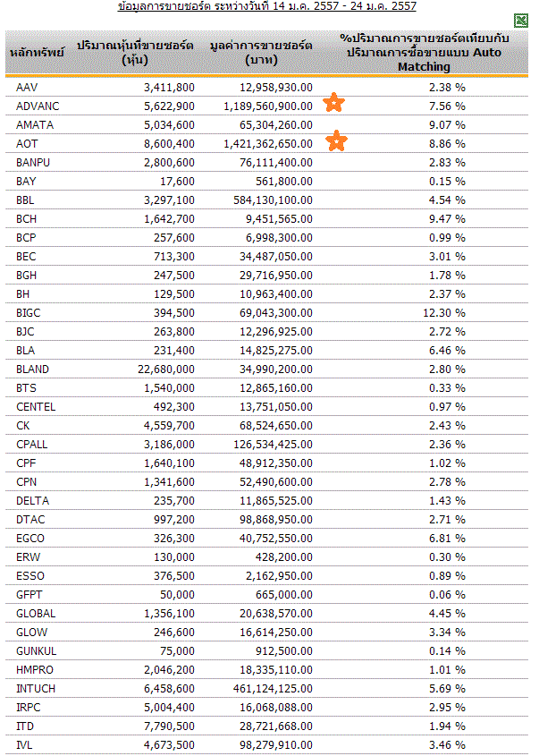Screen dimensions: 539x756
Task: Click the Auto Matching percentage column header
Action: [425, 53]
